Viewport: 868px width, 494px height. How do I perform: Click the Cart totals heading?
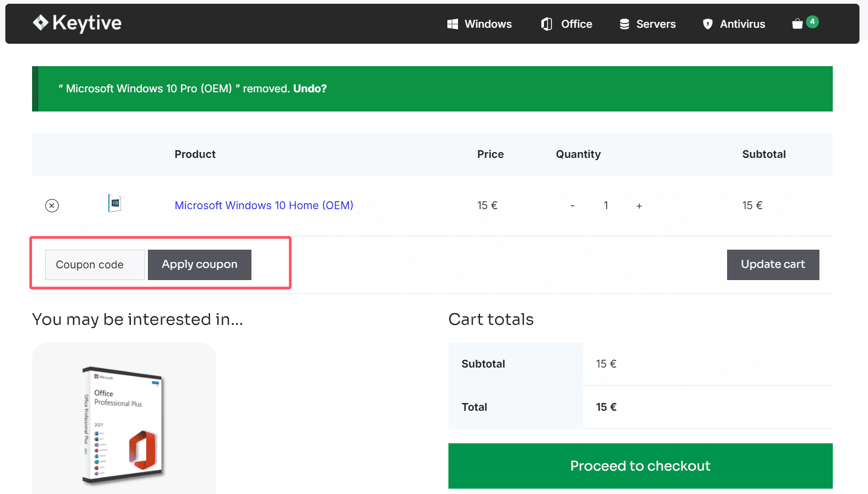pos(491,319)
